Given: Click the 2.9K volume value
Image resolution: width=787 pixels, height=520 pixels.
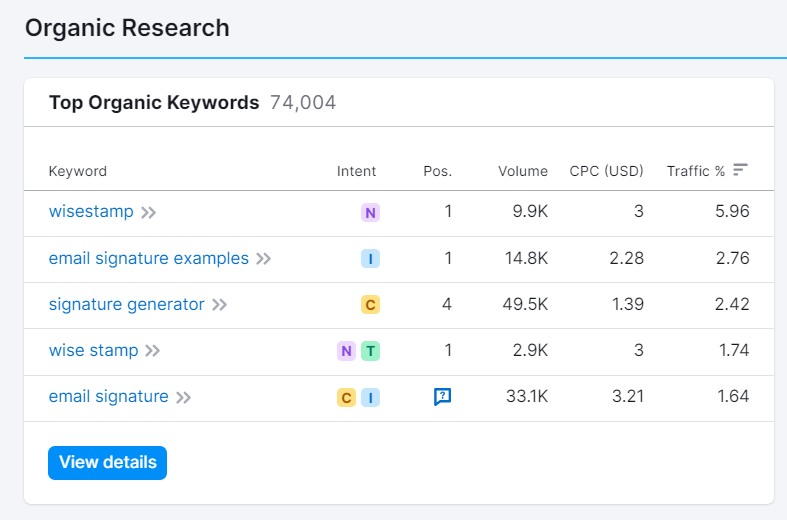Looking at the screenshot, I should point(530,350).
